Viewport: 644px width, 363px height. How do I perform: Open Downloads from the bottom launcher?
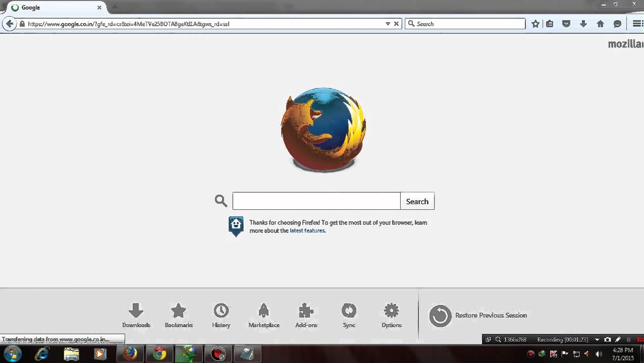coord(136,316)
